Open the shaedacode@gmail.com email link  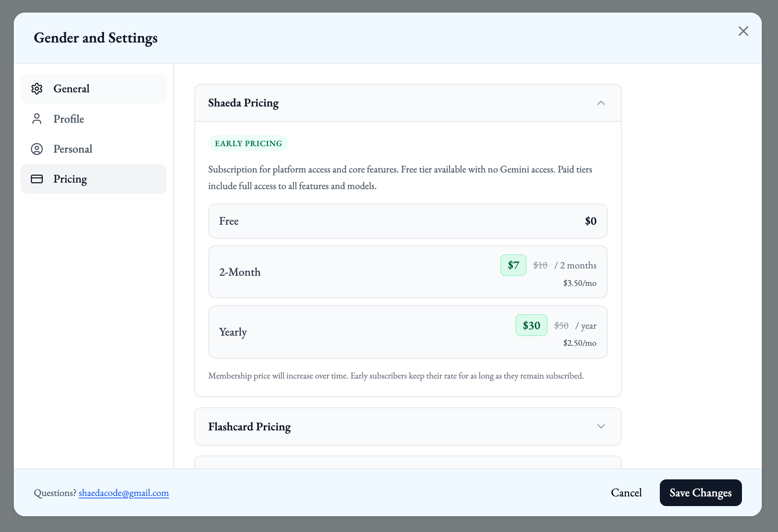123,493
